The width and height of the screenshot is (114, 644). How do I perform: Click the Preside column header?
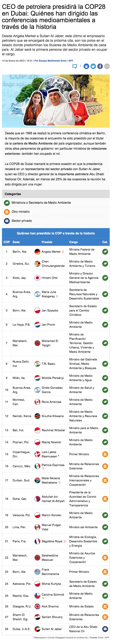(47, 242)
